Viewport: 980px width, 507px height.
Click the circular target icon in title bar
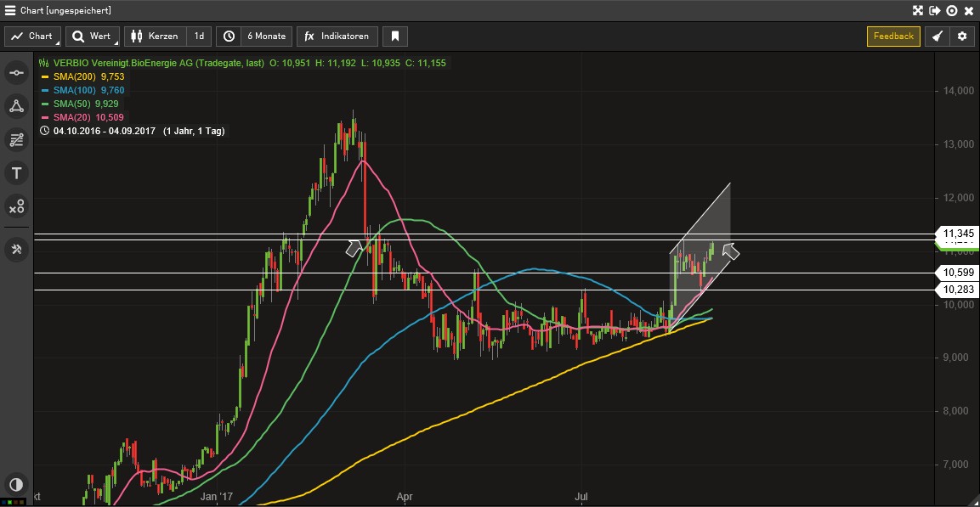[x=952, y=10]
